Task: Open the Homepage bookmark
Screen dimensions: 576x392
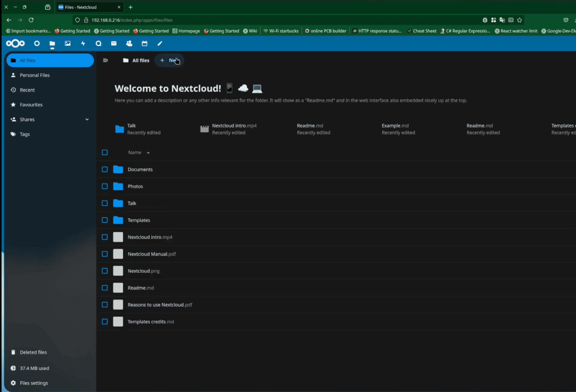Action: pos(186,31)
